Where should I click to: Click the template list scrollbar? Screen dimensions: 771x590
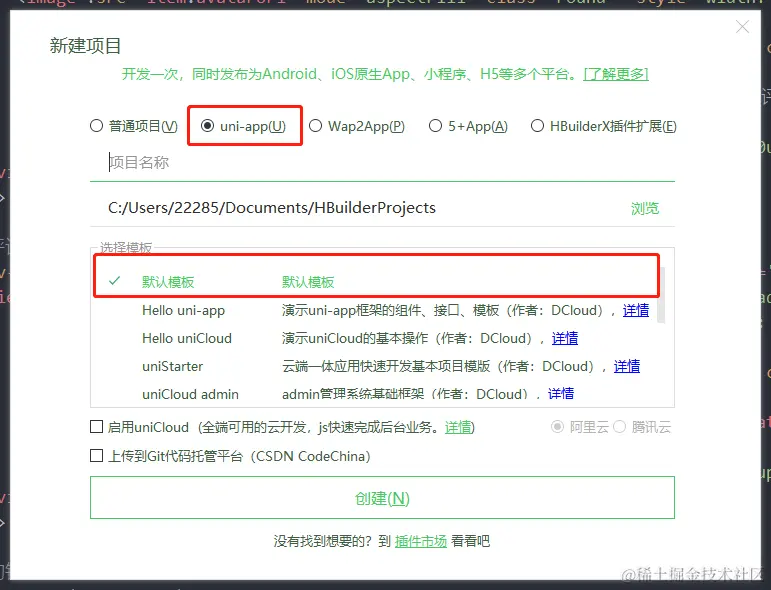pos(661,295)
